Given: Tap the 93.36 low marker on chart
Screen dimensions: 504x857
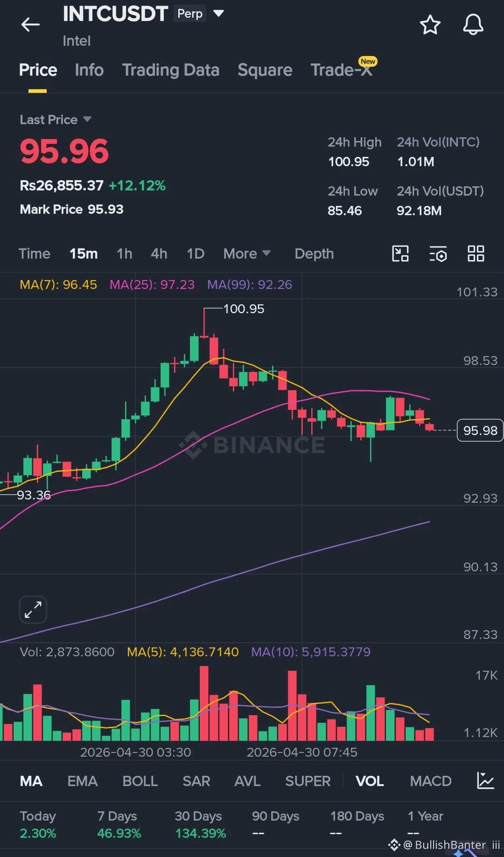Looking at the screenshot, I should pos(34,495).
